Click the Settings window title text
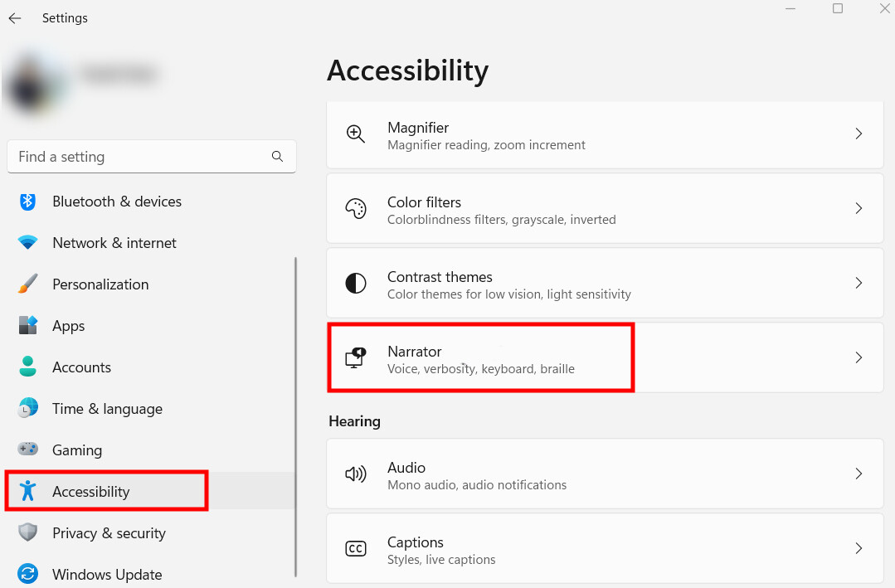This screenshot has height=588, width=895. [x=65, y=18]
